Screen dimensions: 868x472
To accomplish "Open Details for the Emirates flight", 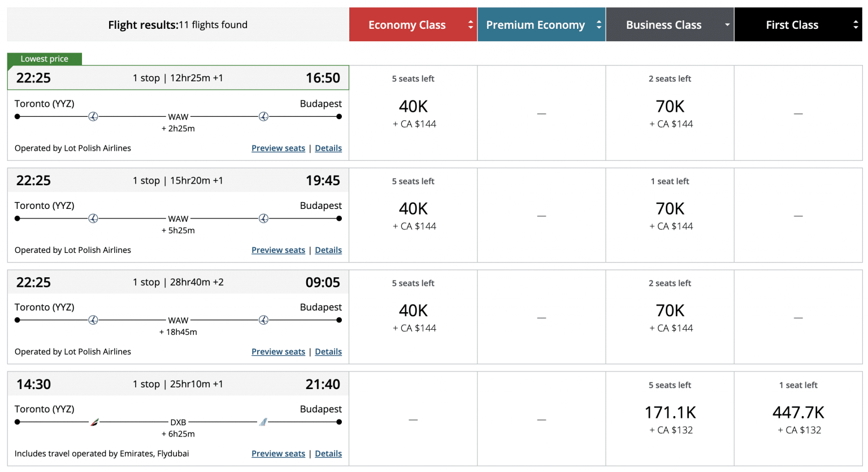I will pos(328,453).
